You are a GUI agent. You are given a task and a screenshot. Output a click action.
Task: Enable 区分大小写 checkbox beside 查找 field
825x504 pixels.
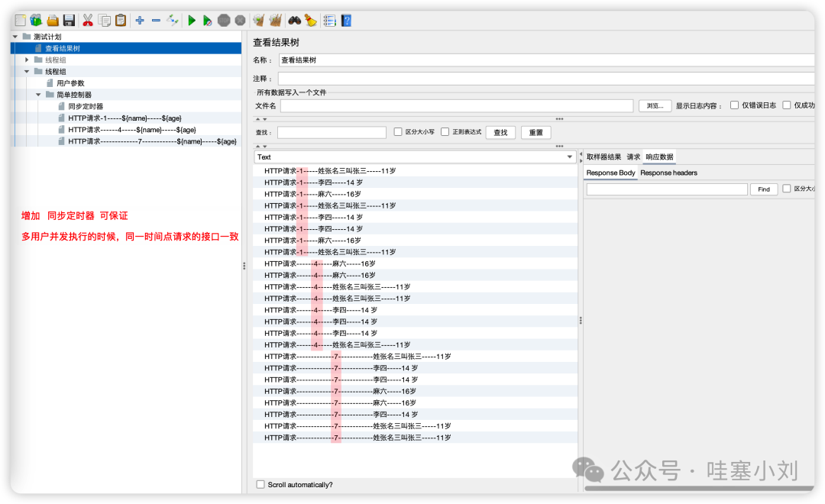[398, 132]
